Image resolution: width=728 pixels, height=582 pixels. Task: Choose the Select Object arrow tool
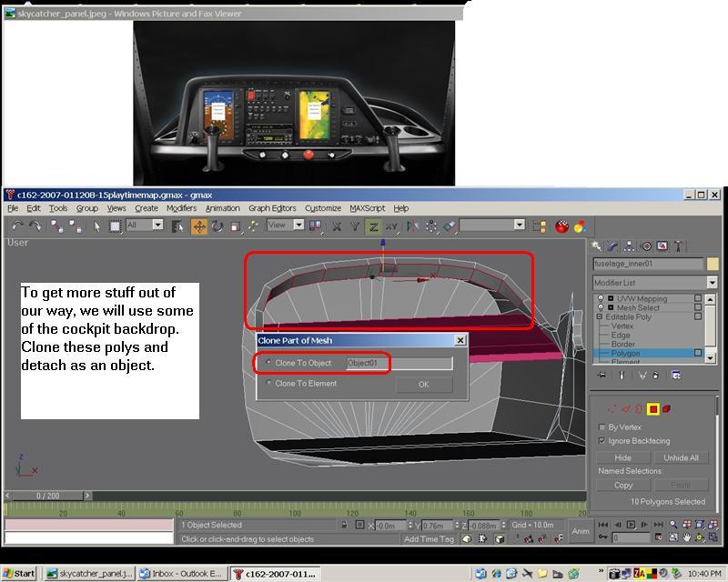[96, 226]
